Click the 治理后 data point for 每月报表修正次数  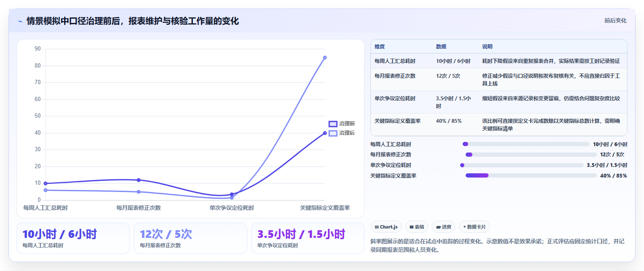click(138, 192)
